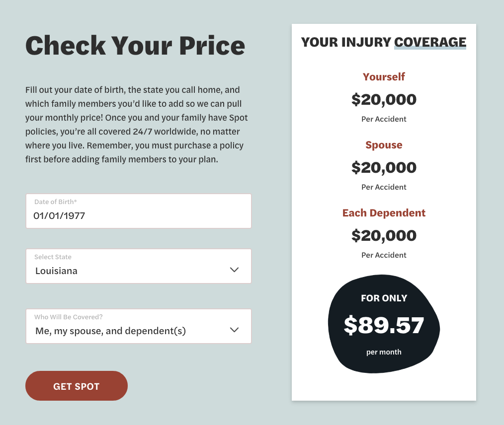Select the Each Dependent coverage label

pos(384,213)
